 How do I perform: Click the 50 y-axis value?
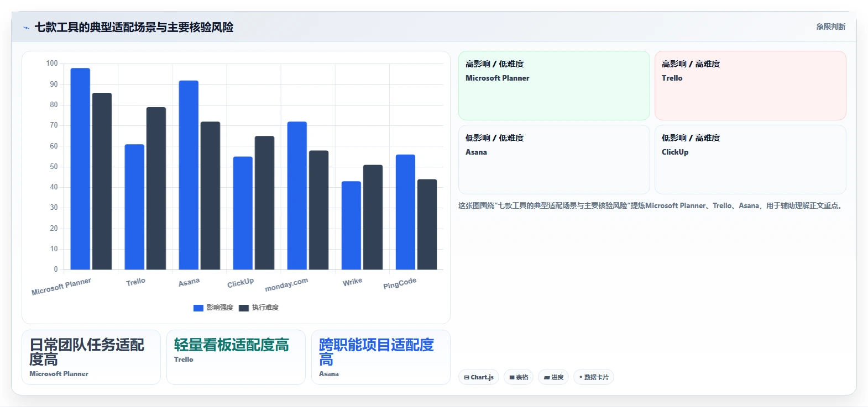pyautogui.click(x=54, y=166)
